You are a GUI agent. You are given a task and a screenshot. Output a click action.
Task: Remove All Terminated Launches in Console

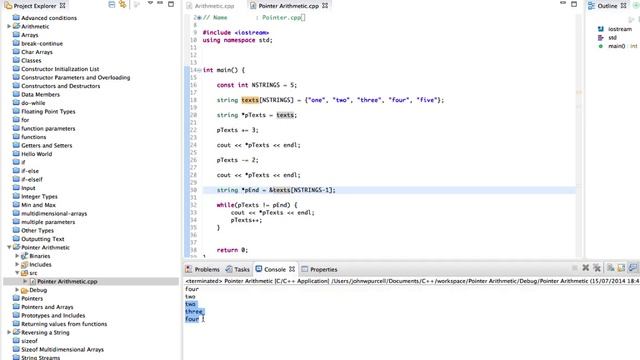pyautogui.click(x=597, y=268)
